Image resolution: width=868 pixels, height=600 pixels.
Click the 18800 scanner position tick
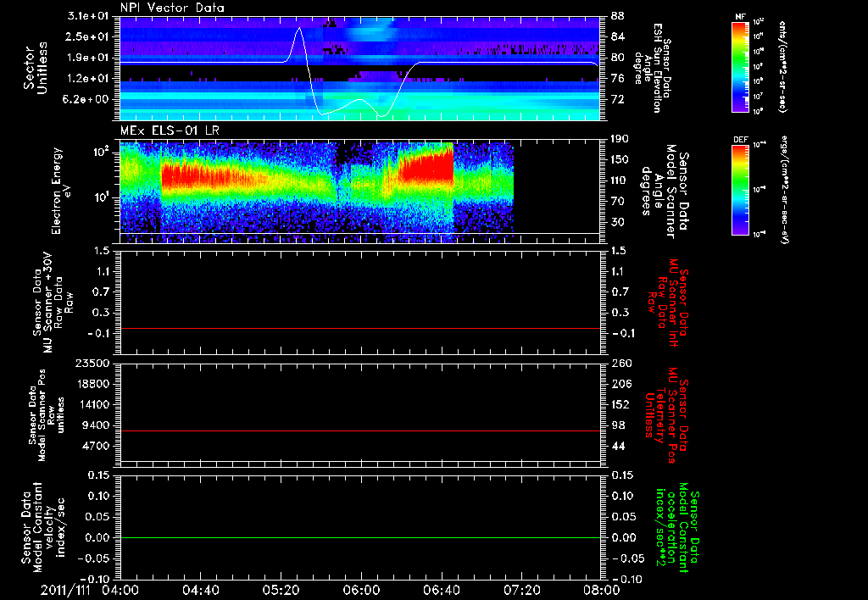[92, 384]
